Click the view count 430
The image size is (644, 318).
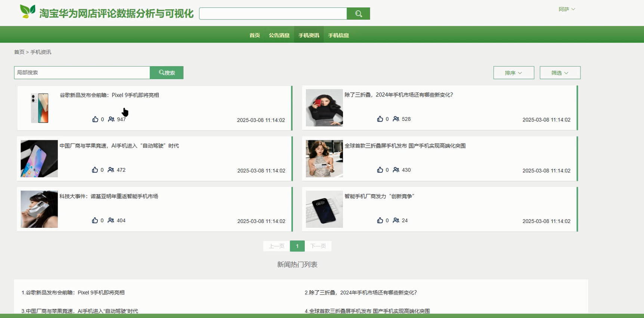(406, 170)
